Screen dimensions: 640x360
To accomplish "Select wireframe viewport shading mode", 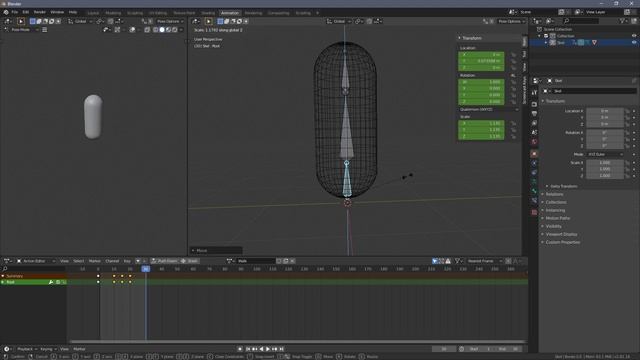I will [x=156, y=30].
